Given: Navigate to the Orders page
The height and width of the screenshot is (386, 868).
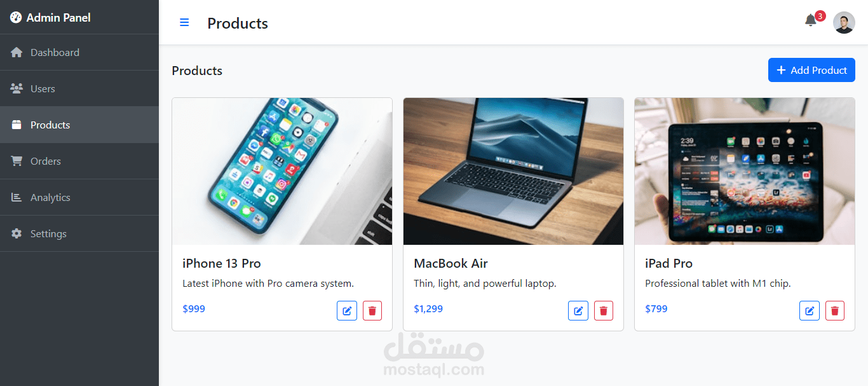Looking at the screenshot, I should pyautogui.click(x=79, y=161).
